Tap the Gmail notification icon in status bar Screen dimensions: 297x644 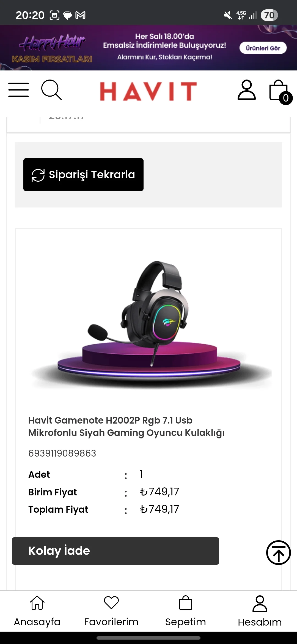tap(80, 15)
